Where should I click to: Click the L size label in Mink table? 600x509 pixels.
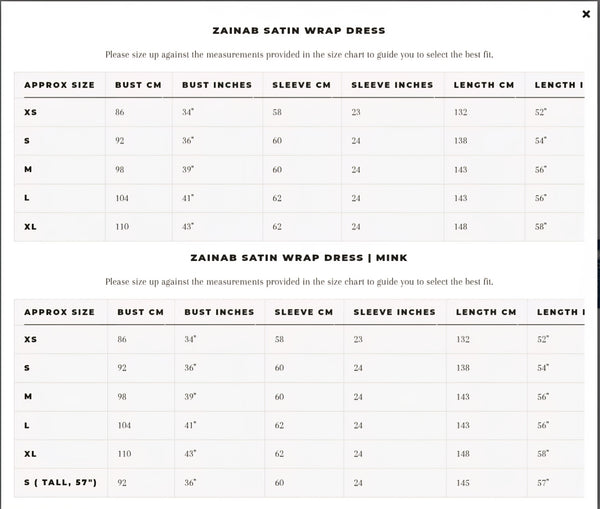(x=27, y=426)
